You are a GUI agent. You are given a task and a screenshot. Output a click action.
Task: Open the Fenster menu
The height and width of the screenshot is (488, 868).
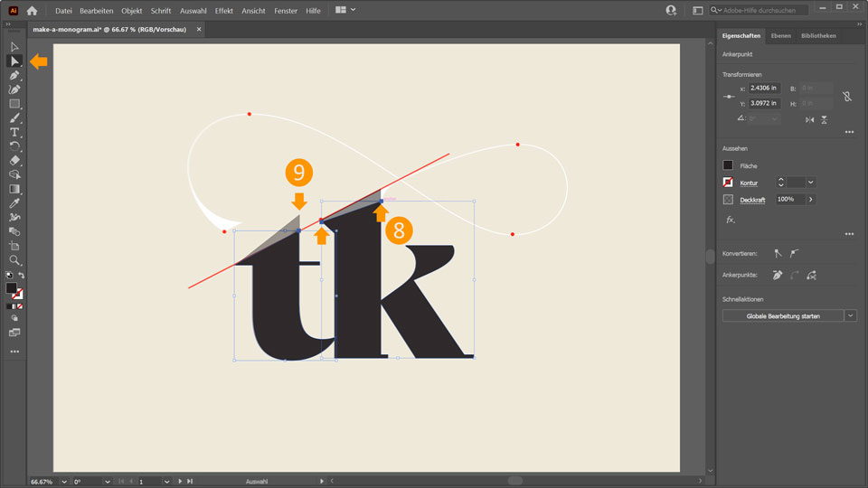tap(286, 11)
